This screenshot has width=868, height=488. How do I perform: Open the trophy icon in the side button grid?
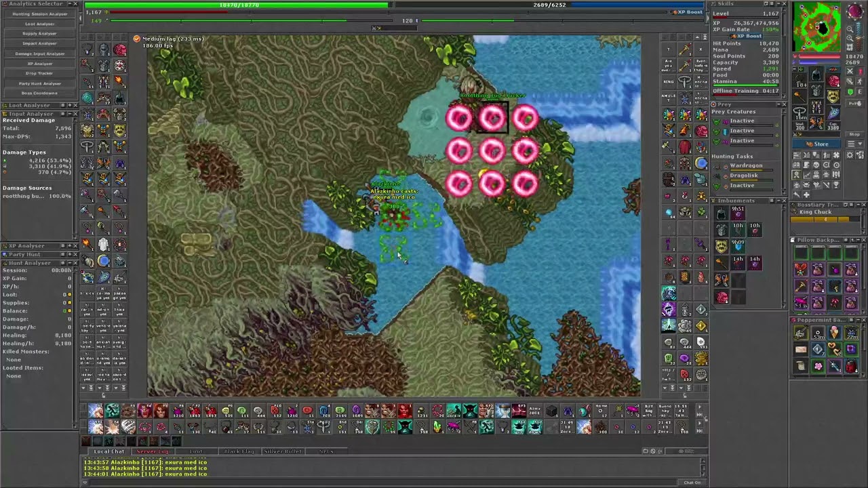coord(836,185)
